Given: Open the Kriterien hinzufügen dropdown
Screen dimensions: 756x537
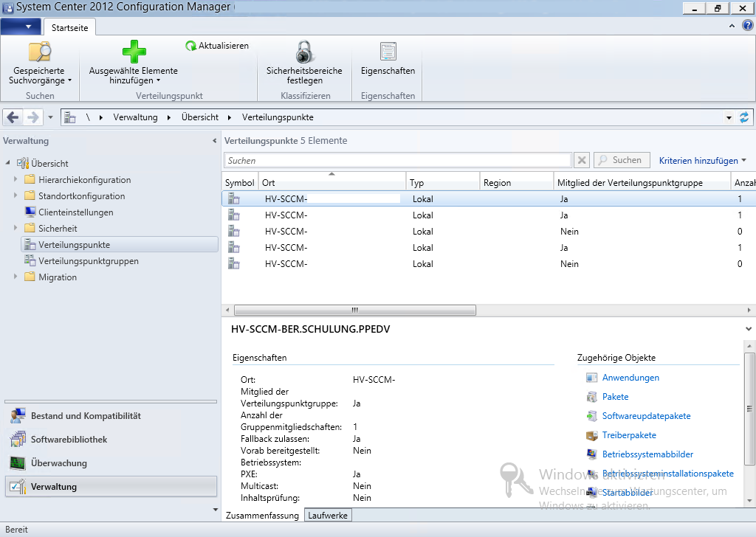Looking at the screenshot, I should [x=702, y=160].
